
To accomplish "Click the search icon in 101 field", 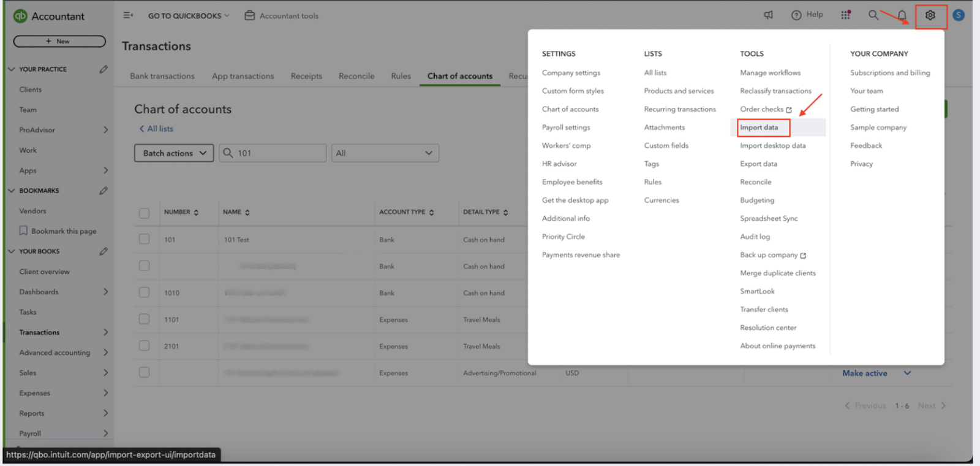I will click(228, 153).
